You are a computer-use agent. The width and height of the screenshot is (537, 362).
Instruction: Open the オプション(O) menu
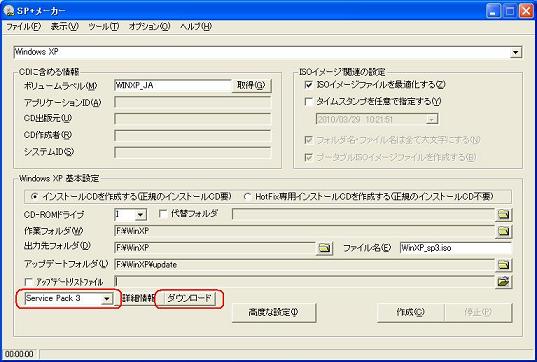pos(149,26)
